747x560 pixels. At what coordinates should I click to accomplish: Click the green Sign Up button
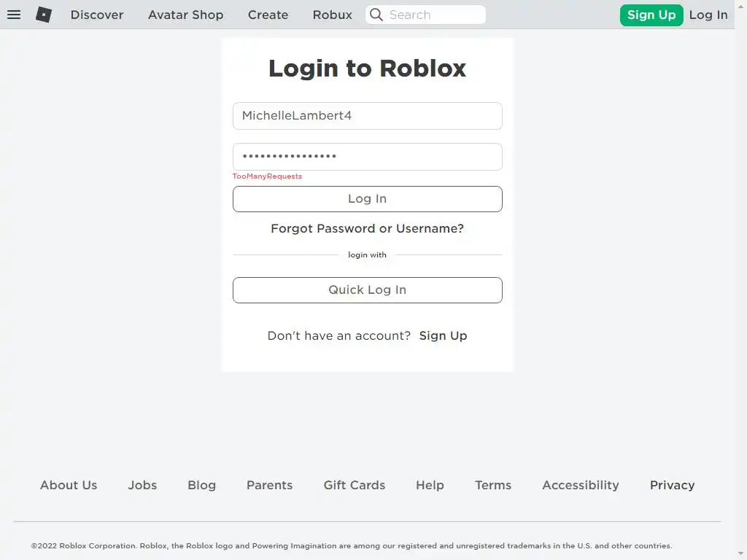651,15
